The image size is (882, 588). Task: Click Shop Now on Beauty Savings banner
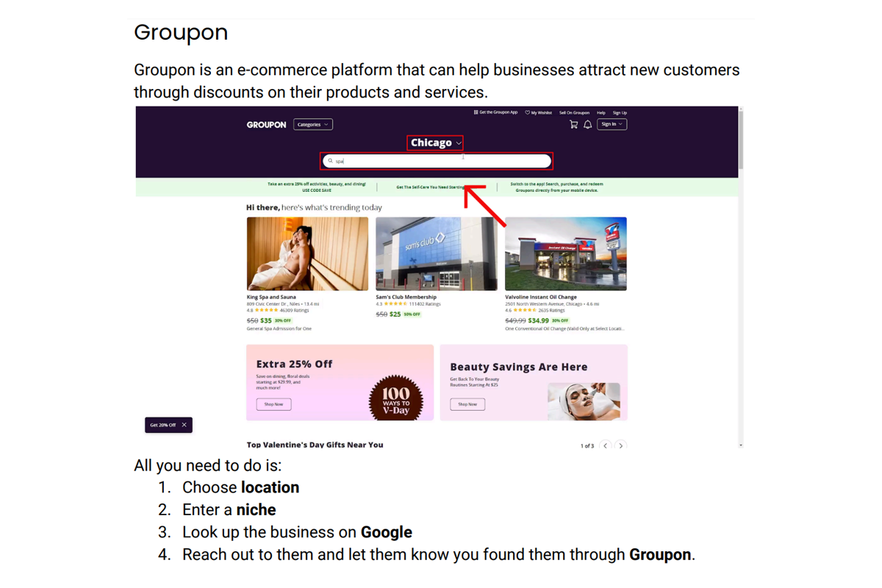[x=467, y=404]
